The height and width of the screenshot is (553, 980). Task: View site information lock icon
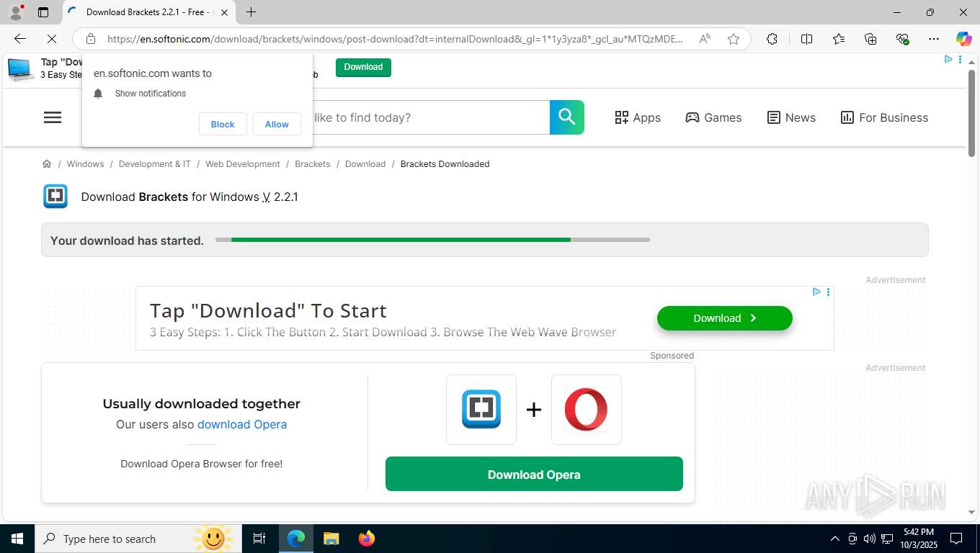[x=90, y=39]
